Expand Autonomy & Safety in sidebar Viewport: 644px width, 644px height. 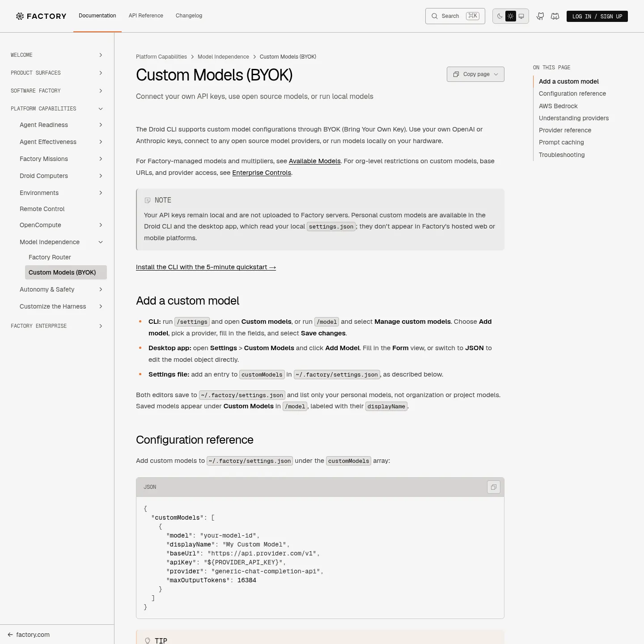[x=61, y=289]
